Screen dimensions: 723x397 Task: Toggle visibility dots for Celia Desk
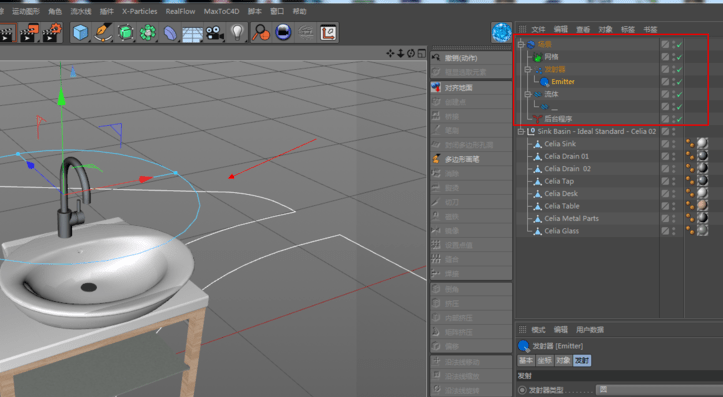click(x=674, y=194)
